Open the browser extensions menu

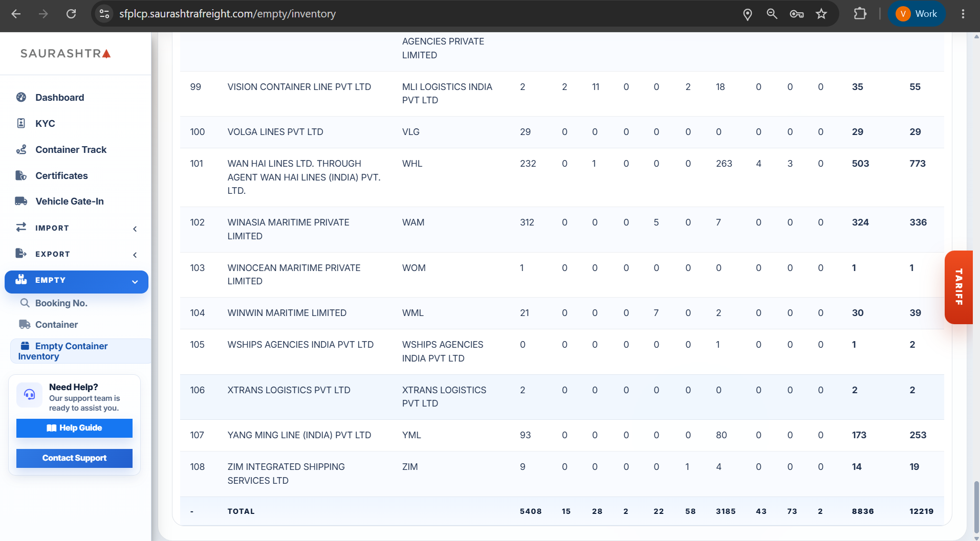[x=860, y=14]
